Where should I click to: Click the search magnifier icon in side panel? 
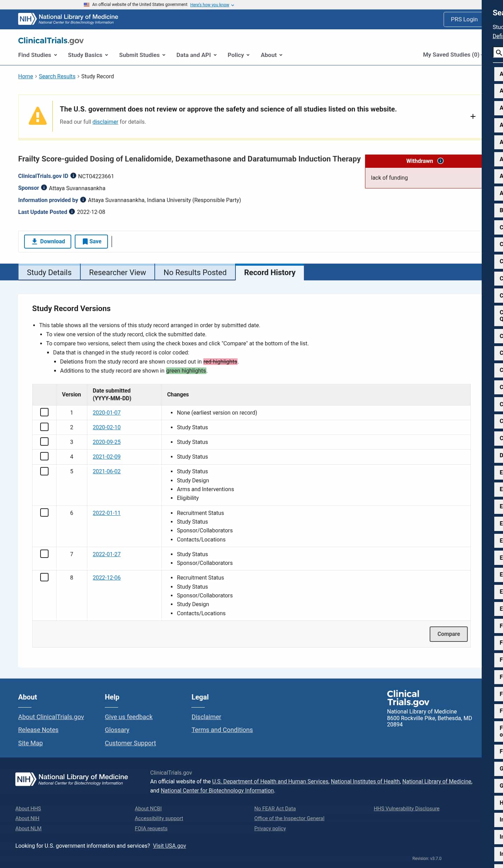pyautogui.click(x=499, y=52)
